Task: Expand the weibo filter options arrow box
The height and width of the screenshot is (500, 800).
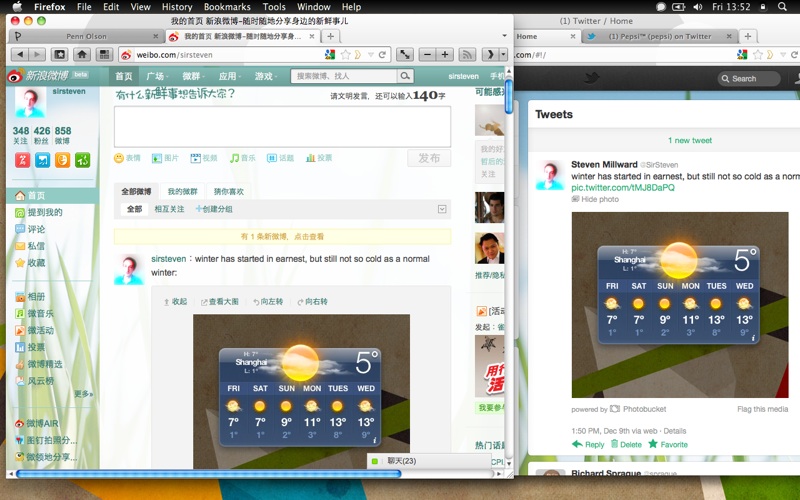Action: [x=442, y=209]
